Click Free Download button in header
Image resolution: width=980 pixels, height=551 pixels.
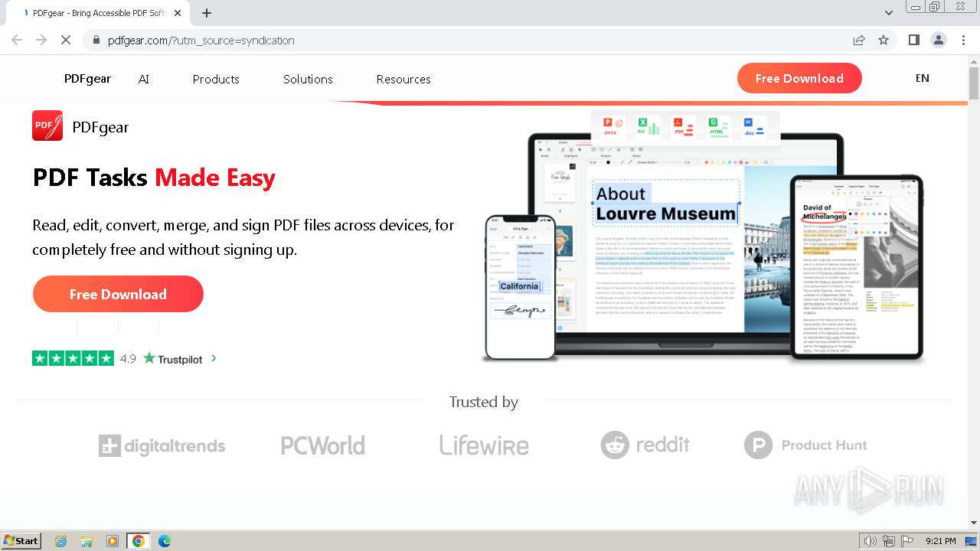click(x=799, y=78)
